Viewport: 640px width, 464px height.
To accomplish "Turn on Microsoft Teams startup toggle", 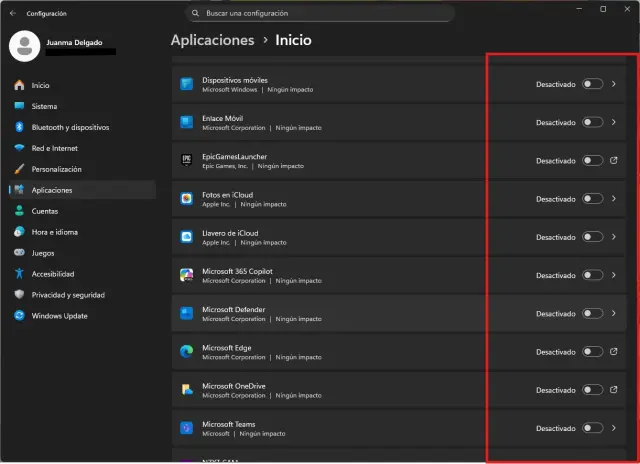I will click(592, 428).
